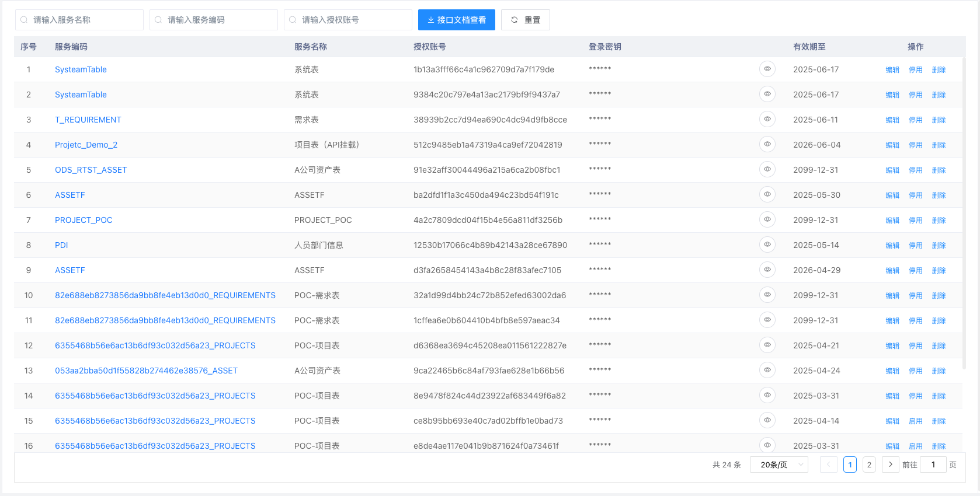This screenshot has width=980, height=496.
Task: Show login key for T_REQUIREMENT row
Action: coord(767,119)
